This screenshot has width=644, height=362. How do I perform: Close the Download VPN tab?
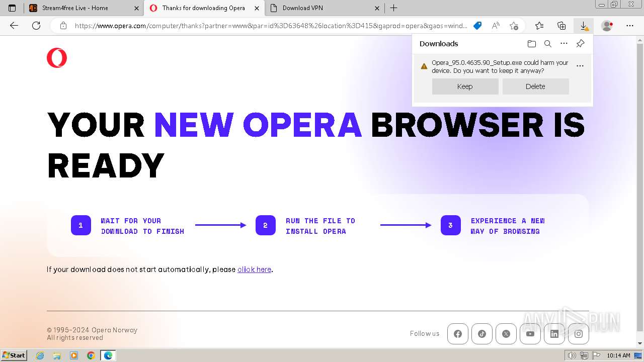point(377,8)
